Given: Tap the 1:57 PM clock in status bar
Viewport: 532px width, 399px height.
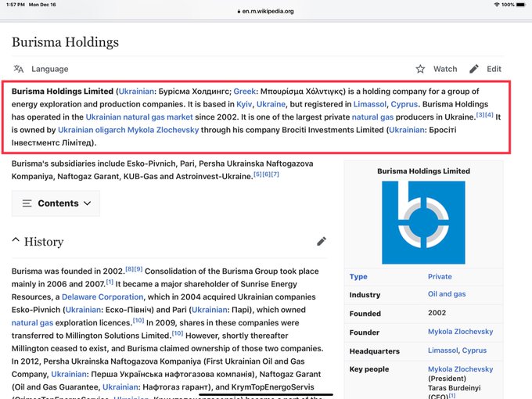Looking at the screenshot, I should coord(16,5).
